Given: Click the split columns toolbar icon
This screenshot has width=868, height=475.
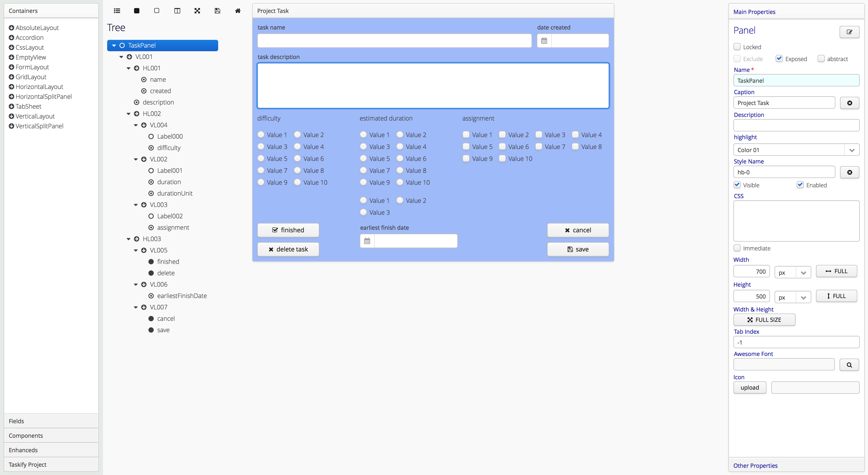Looking at the screenshot, I should tap(177, 11).
